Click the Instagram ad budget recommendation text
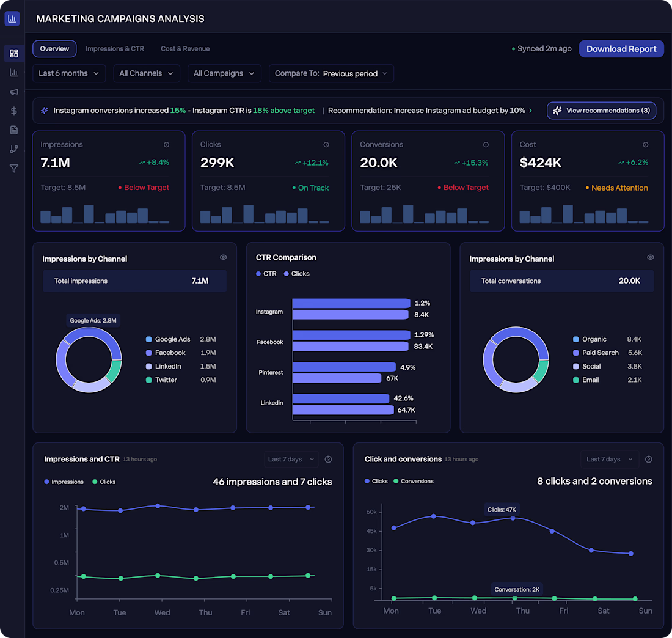672x638 pixels. [426, 111]
